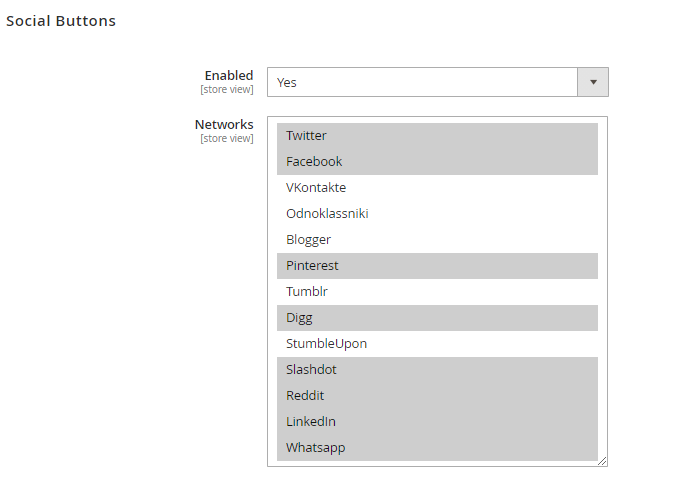
Task: Click the Networks list resize handle
Action: click(x=602, y=461)
